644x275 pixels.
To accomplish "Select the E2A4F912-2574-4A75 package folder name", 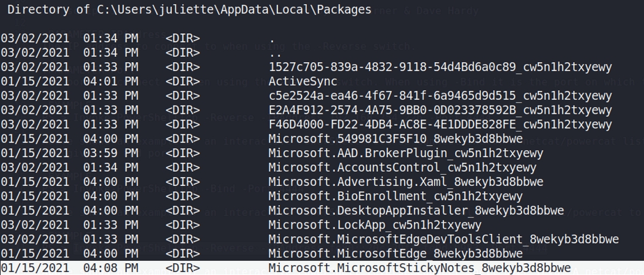I will point(440,110).
